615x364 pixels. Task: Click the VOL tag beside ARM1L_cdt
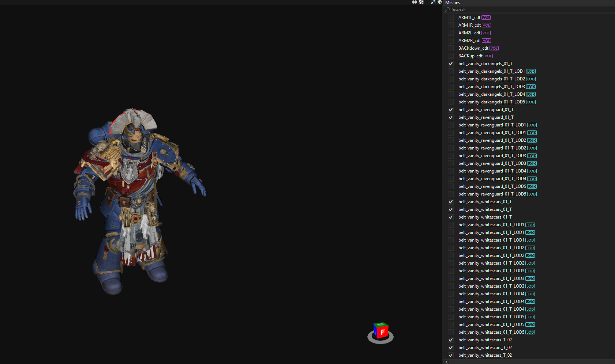(486, 18)
